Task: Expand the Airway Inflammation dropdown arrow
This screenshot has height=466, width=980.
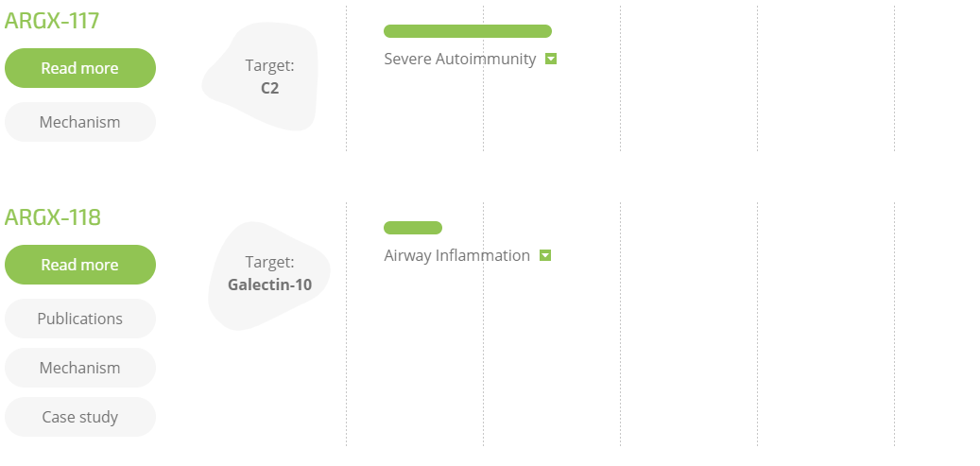Action: [x=545, y=255]
